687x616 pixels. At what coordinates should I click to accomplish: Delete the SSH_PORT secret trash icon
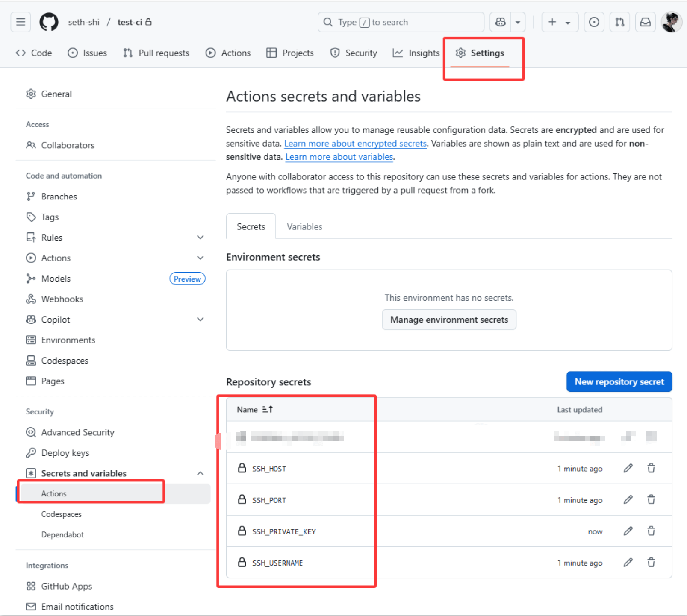[x=651, y=500]
